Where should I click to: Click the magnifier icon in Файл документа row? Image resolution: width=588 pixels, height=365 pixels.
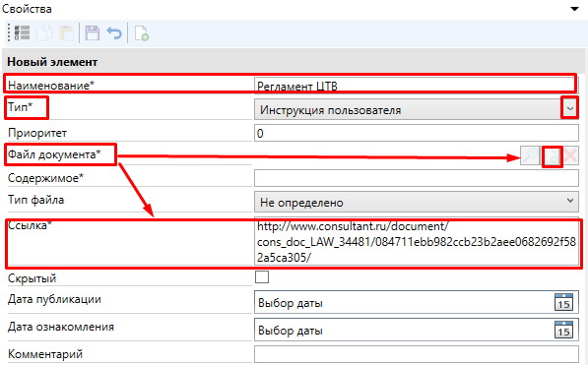click(530, 155)
